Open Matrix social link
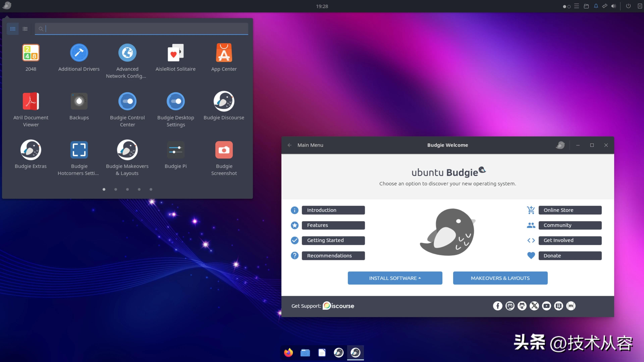The width and height of the screenshot is (644, 362). [x=571, y=306]
